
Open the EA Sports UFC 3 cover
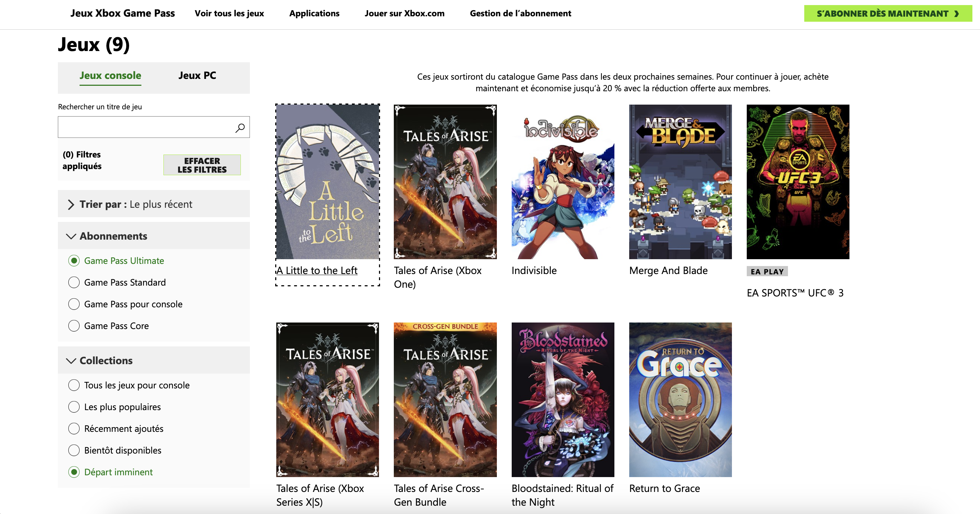pyautogui.click(x=797, y=182)
